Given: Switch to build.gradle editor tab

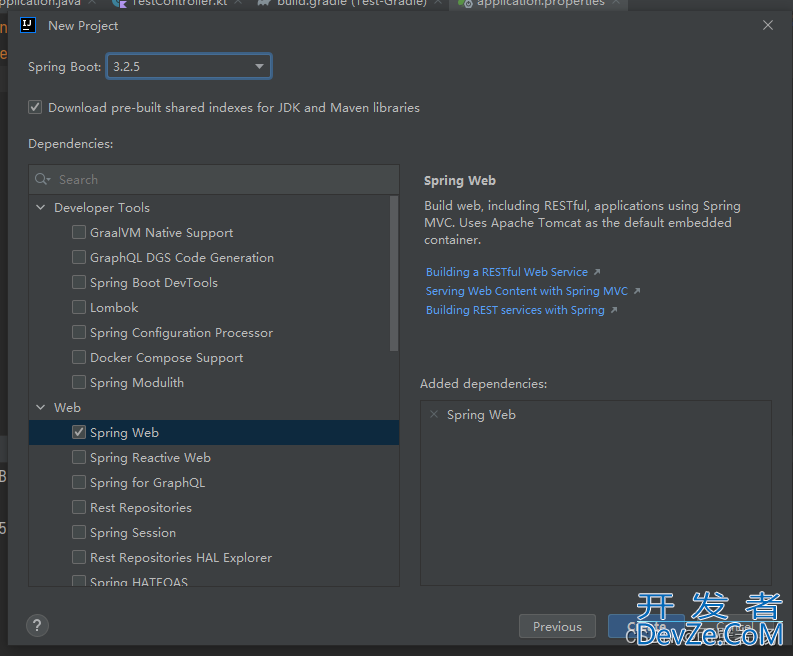Looking at the screenshot, I should (351, 4).
